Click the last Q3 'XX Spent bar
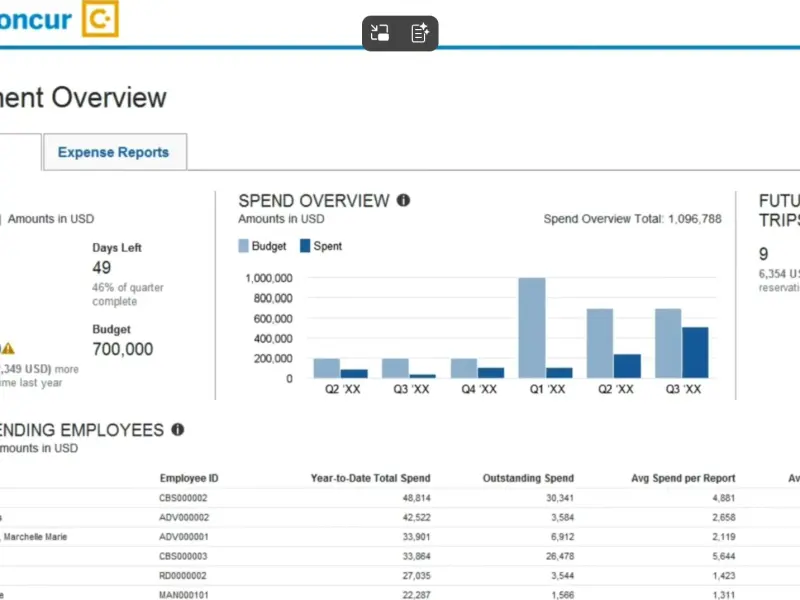Image resolution: width=800 pixels, height=600 pixels. [696, 352]
